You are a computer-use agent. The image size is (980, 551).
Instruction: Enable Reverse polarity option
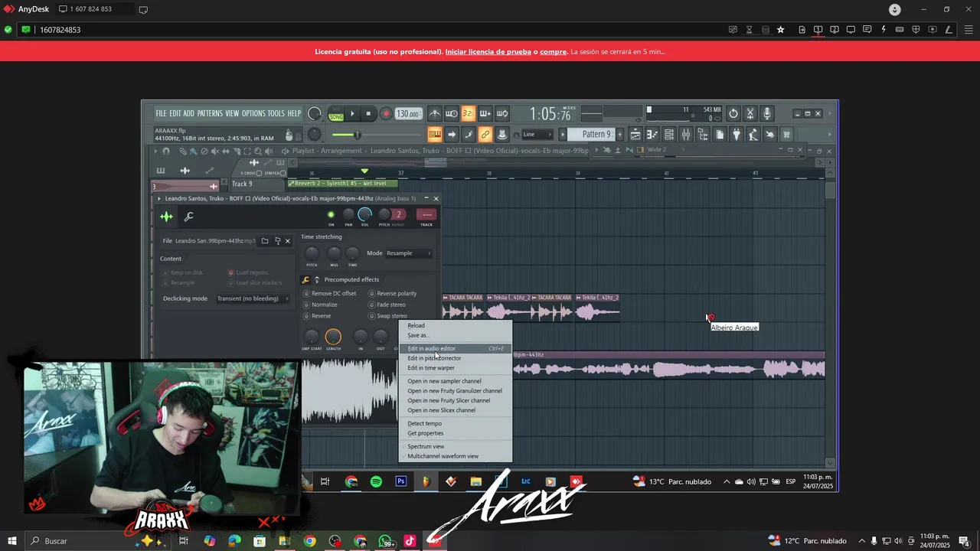tap(393, 293)
